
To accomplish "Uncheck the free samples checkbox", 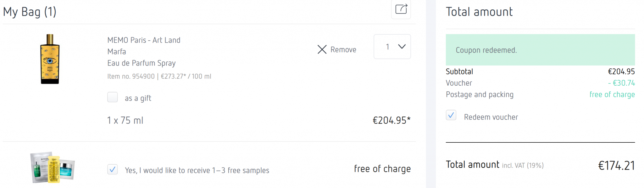I will click(x=113, y=169).
